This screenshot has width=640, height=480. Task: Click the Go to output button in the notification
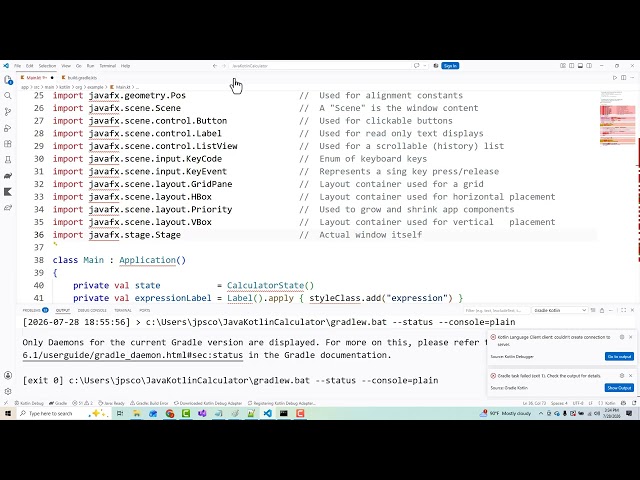[x=619, y=356]
